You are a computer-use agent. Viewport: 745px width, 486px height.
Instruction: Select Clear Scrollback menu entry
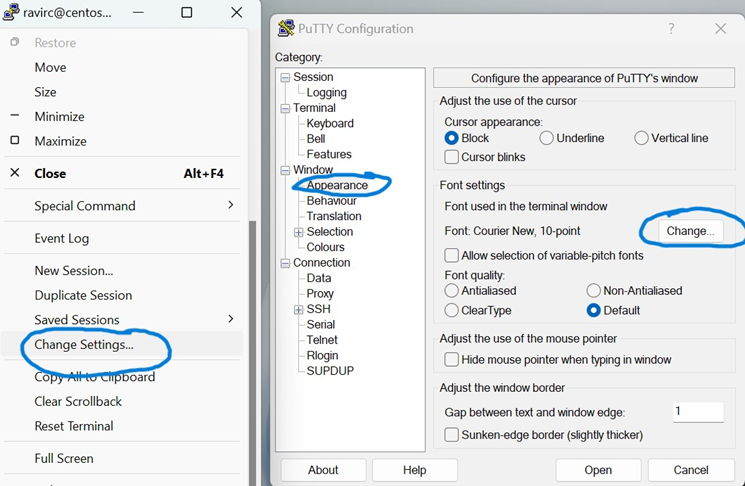[123, 402]
